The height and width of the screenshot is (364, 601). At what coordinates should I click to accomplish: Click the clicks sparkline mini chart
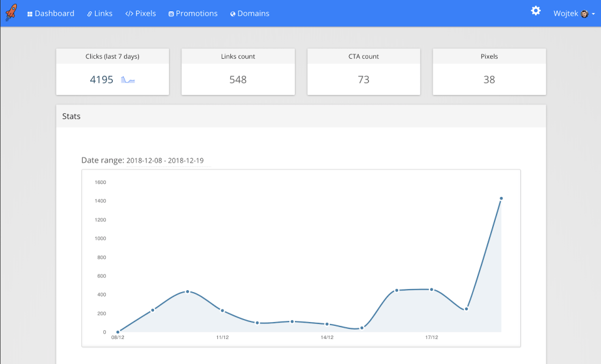point(128,79)
